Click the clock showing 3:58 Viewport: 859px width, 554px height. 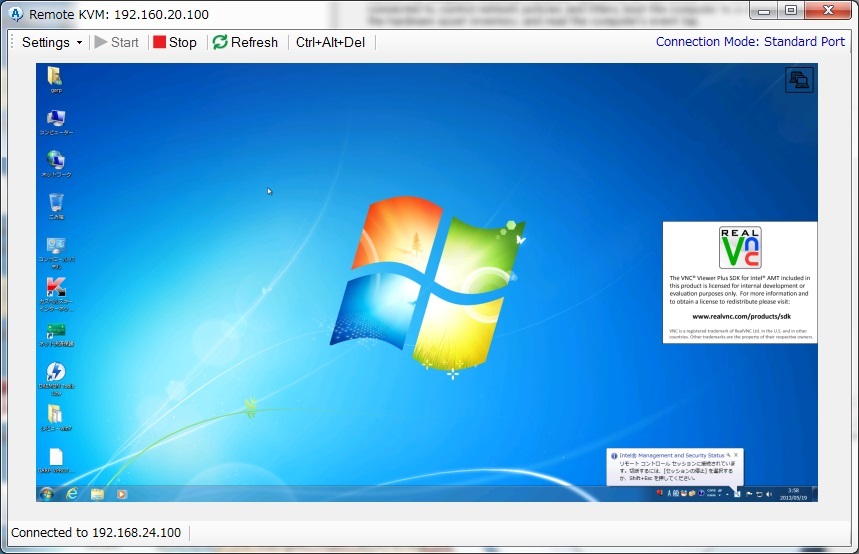pos(793,494)
